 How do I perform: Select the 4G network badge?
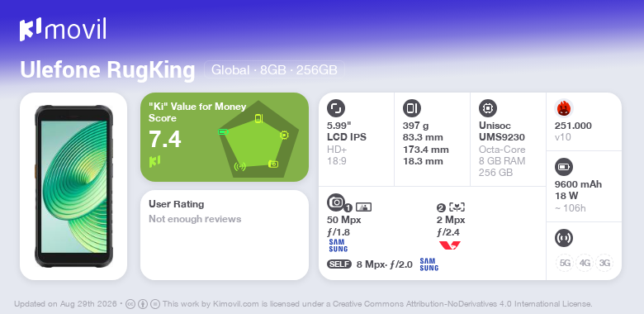pos(585,263)
